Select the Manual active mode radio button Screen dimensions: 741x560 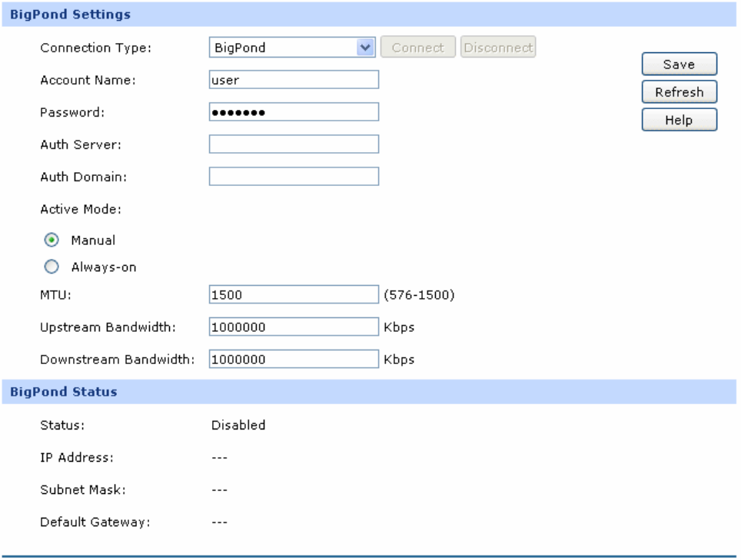point(51,240)
